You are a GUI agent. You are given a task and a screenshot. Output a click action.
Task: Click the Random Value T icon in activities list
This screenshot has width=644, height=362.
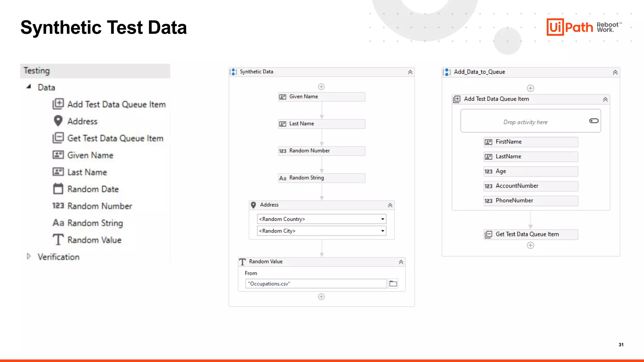pyautogui.click(x=58, y=240)
